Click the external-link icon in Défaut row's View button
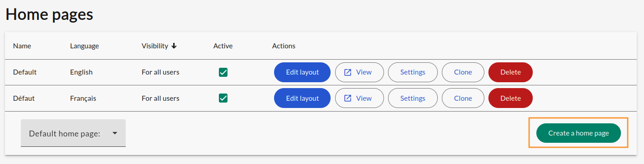Screen dimensions: 644x164 [348, 98]
